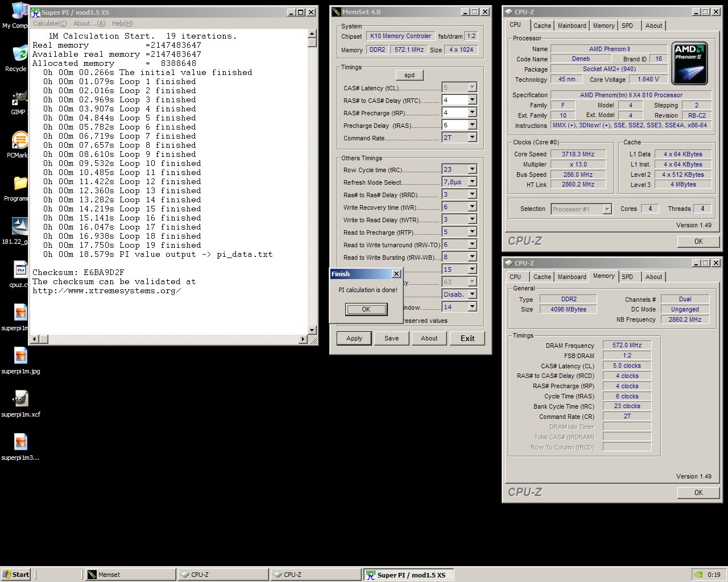Expand Command Rate dropdown in MemSet

click(x=472, y=138)
